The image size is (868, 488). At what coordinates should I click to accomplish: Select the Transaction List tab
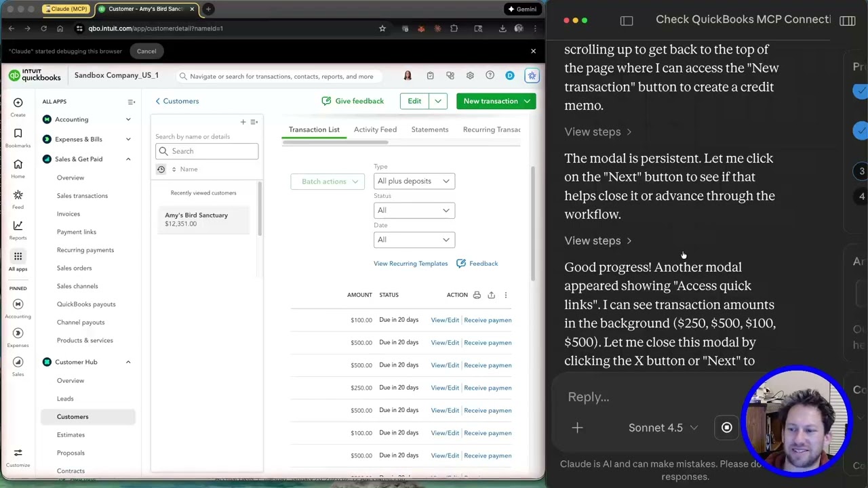point(314,129)
